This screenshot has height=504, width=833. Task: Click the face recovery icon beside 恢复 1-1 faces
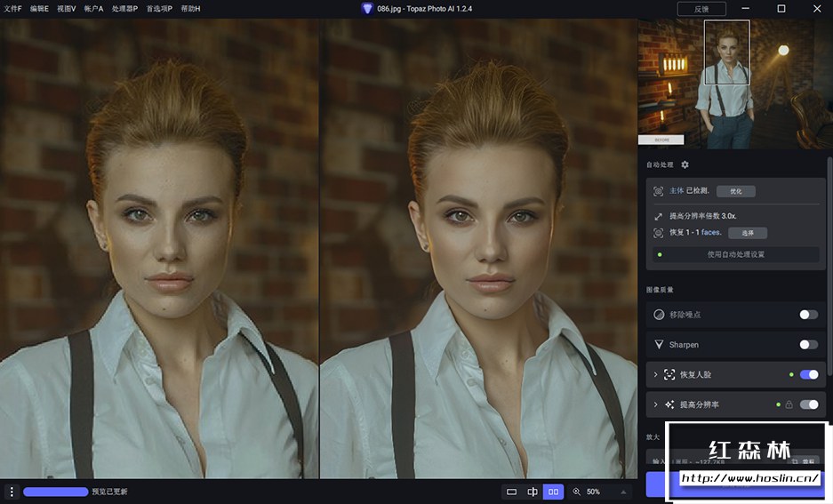[x=658, y=233]
